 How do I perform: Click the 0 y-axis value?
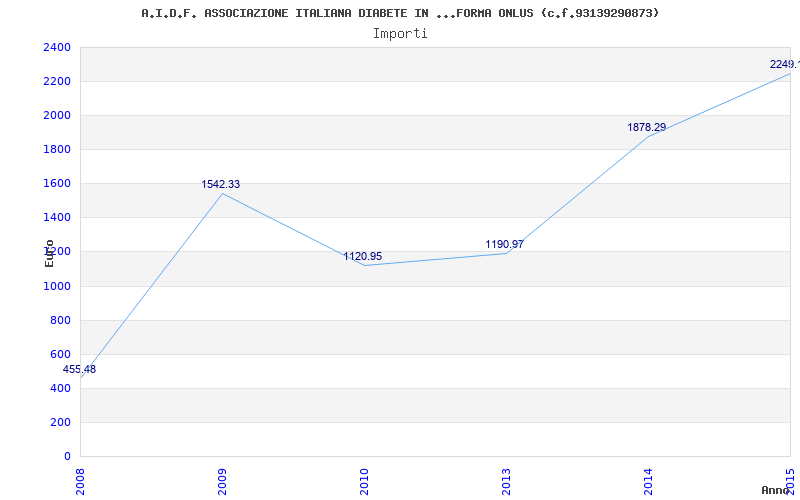coord(67,457)
